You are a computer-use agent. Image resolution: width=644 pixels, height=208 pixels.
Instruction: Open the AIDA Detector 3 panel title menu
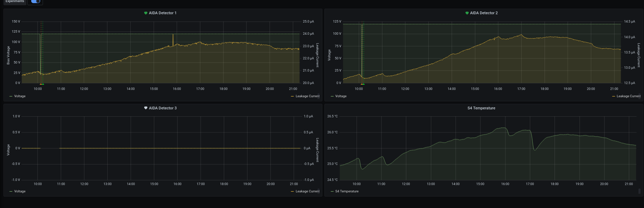coord(163,108)
